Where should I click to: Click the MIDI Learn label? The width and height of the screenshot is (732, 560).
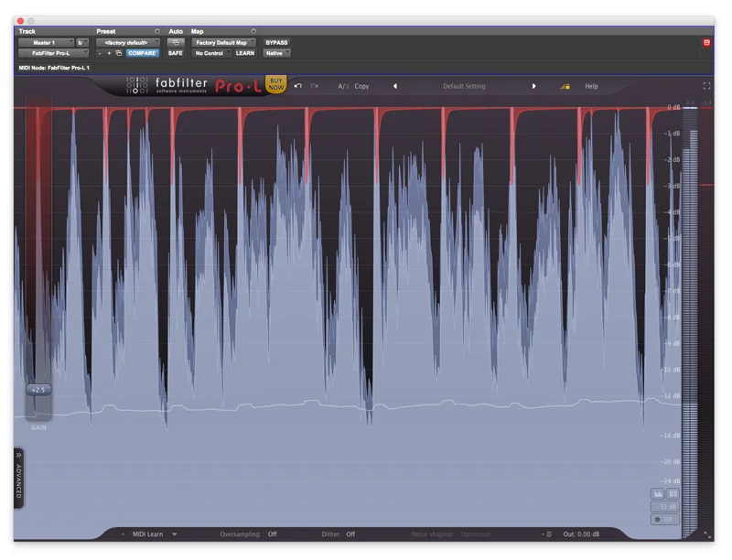click(x=147, y=534)
